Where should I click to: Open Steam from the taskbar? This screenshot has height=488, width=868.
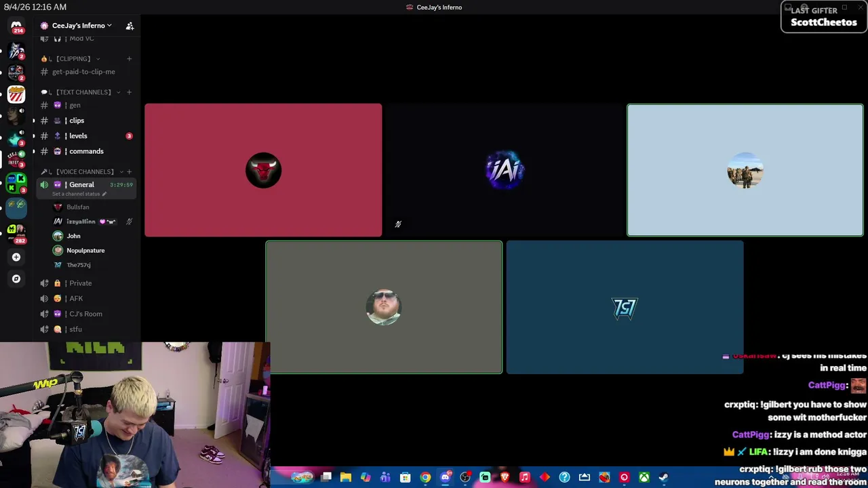tap(664, 478)
